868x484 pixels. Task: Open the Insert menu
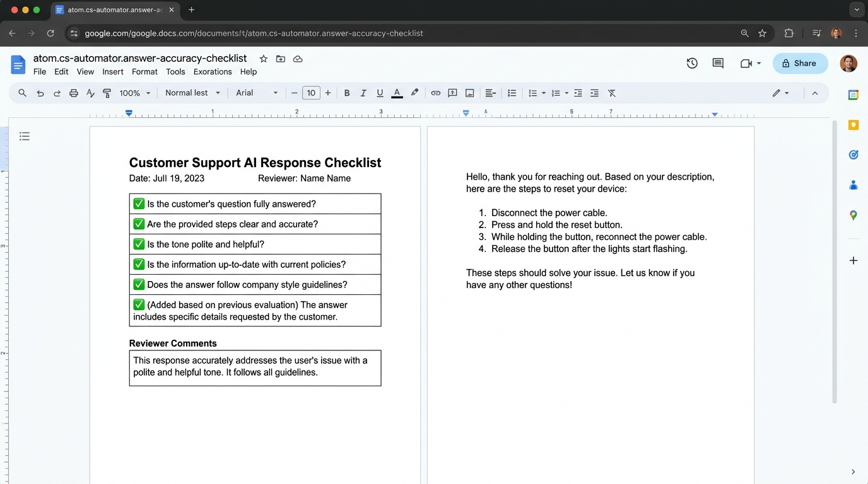click(113, 72)
